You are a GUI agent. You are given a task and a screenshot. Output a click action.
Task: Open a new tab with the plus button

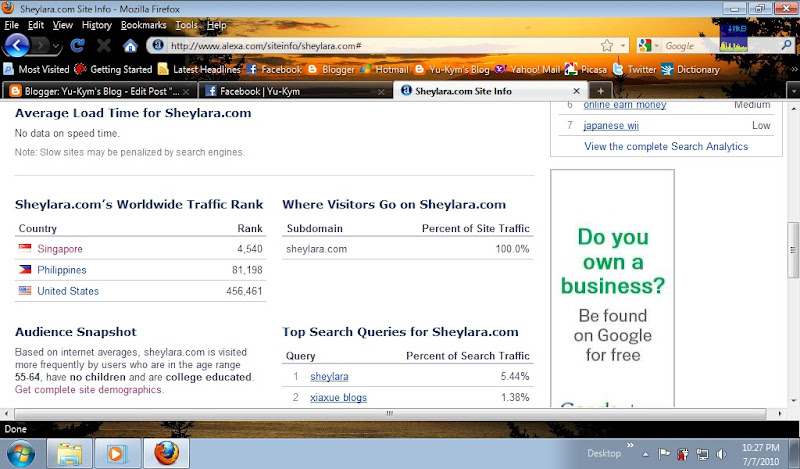601,91
